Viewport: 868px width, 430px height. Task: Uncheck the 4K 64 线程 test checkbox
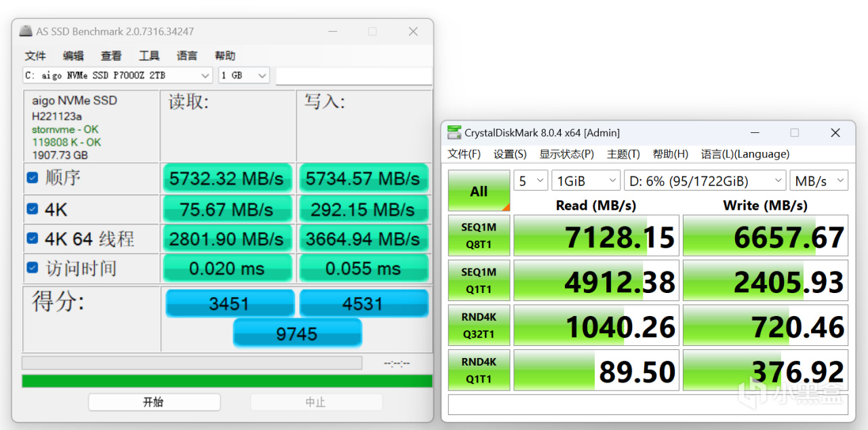coord(32,238)
